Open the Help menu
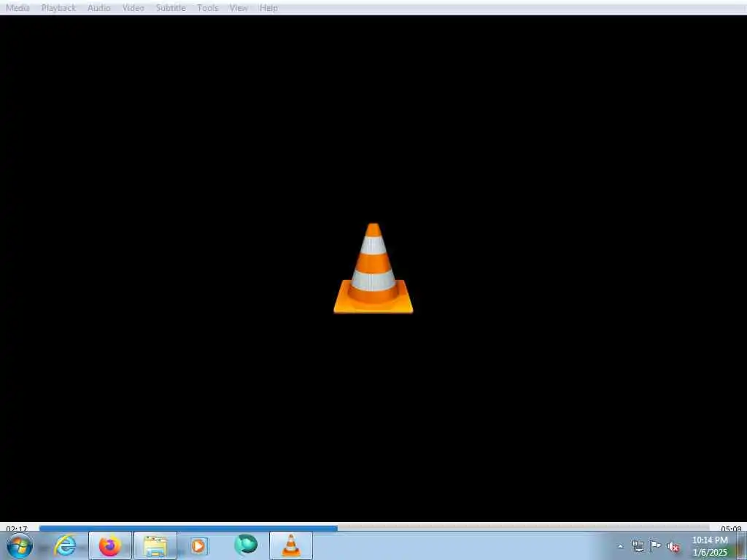Image resolution: width=747 pixels, height=560 pixels. [x=268, y=8]
